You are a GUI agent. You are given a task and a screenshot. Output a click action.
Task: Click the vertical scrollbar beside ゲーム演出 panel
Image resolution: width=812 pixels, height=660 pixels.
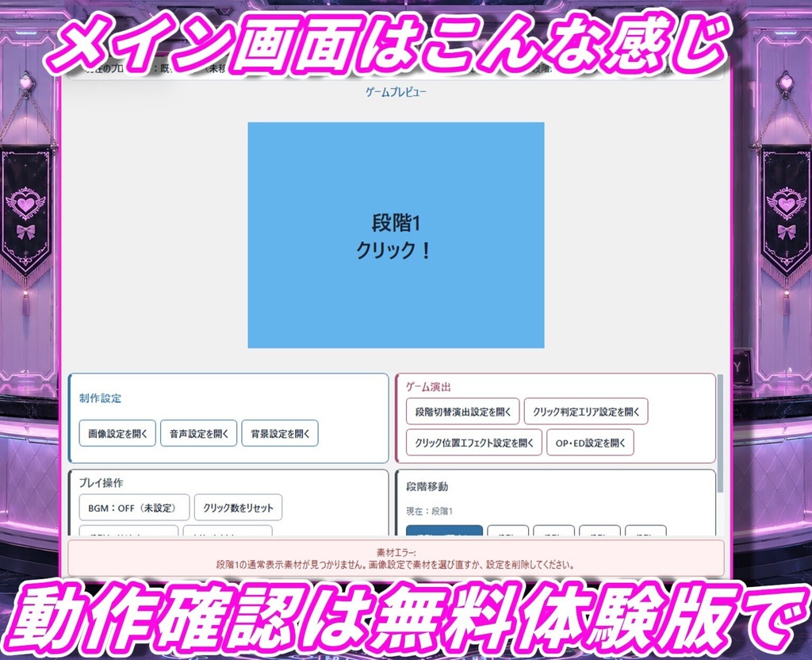coord(720,433)
